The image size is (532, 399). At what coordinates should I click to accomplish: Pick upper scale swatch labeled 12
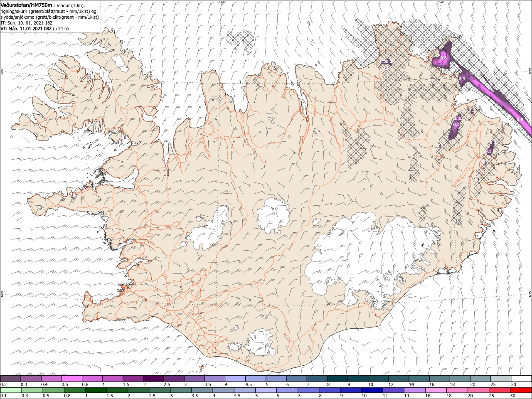tap(398, 379)
